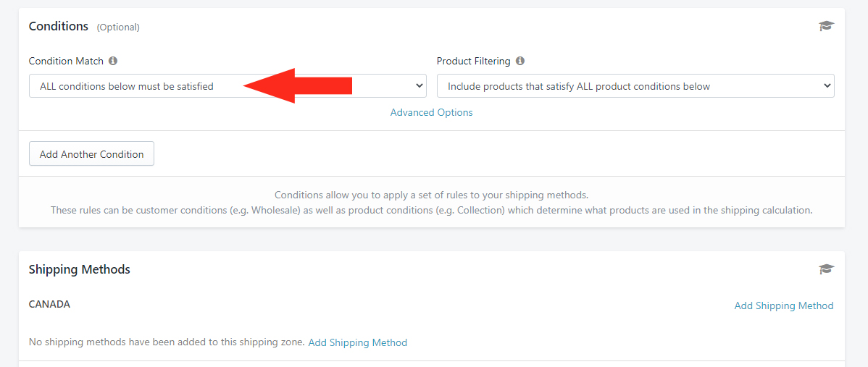Click the info icon next to Condition Match

(113, 61)
